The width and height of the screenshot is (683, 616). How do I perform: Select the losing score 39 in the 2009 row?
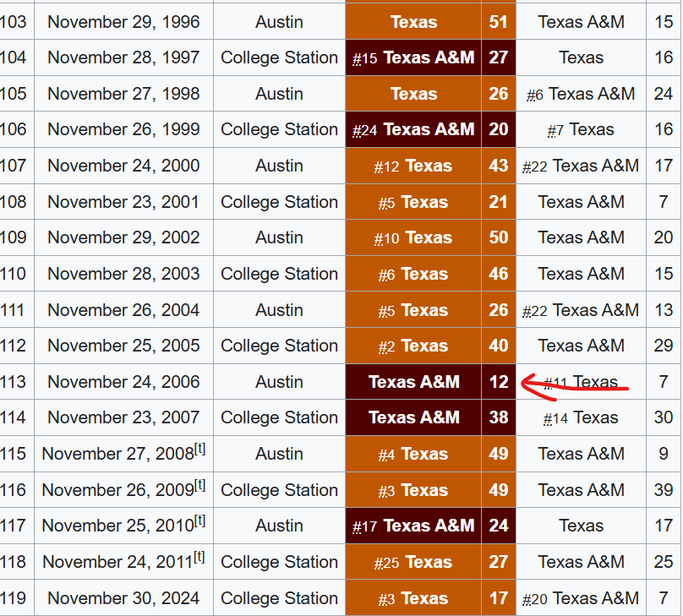click(x=664, y=490)
